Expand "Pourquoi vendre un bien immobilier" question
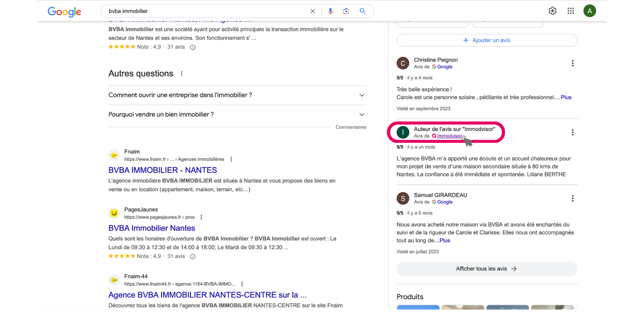 [x=237, y=115]
